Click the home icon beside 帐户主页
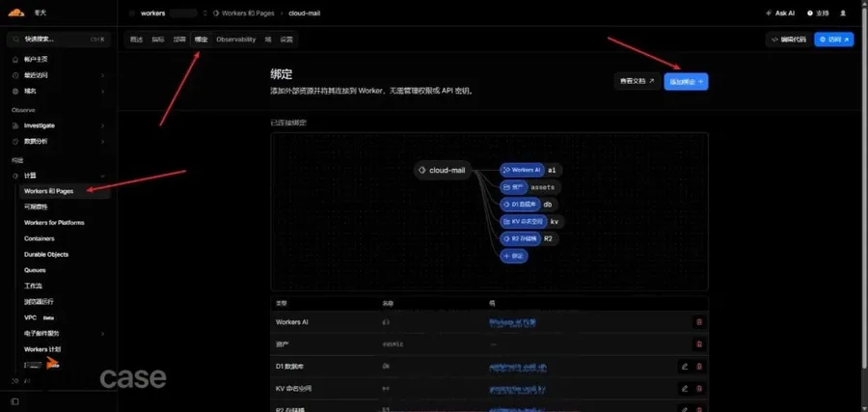 pyautogui.click(x=15, y=59)
